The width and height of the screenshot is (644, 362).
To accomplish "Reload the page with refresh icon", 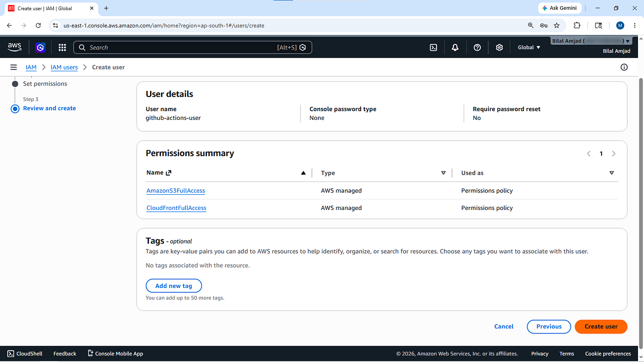I will [x=38, y=26].
